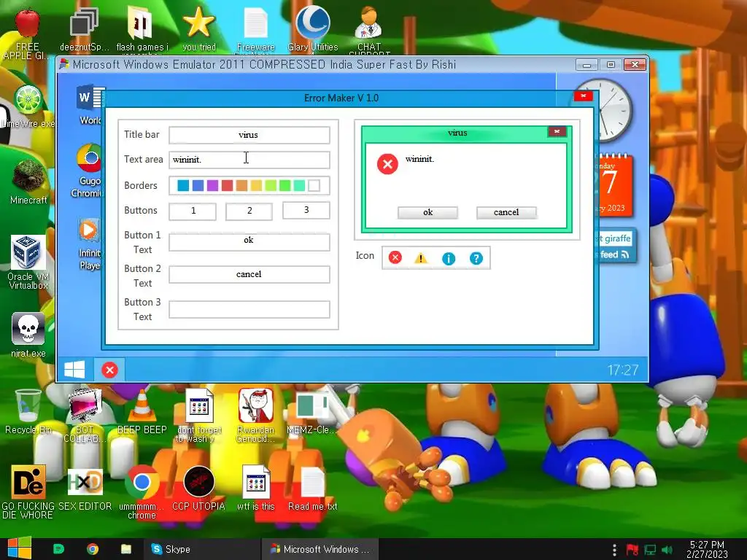The height and width of the screenshot is (560, 747).
Task: Focus the Button 1 Text field
Action: click(x=249, y=242)
